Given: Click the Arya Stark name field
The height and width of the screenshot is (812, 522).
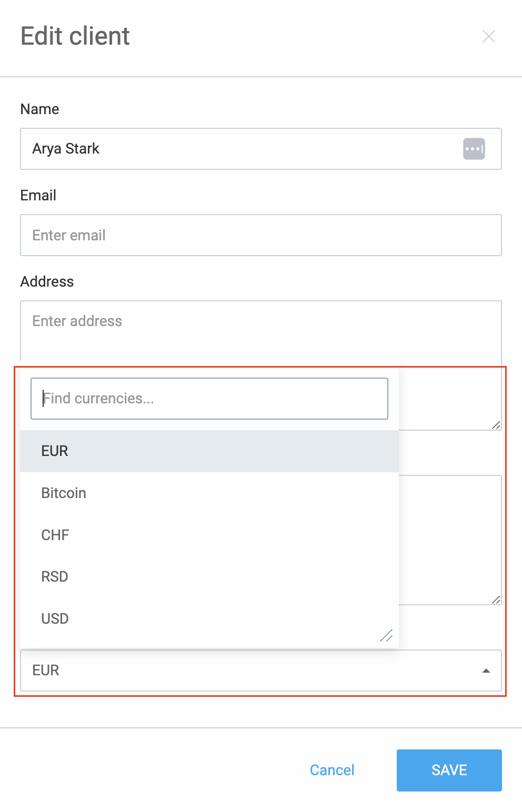Looking at the screenshot, I should point(210,149).
